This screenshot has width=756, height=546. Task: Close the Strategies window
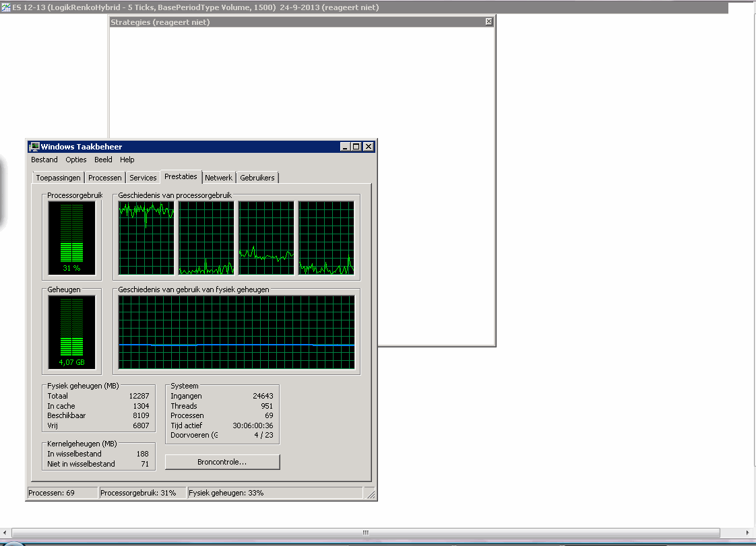489,21
